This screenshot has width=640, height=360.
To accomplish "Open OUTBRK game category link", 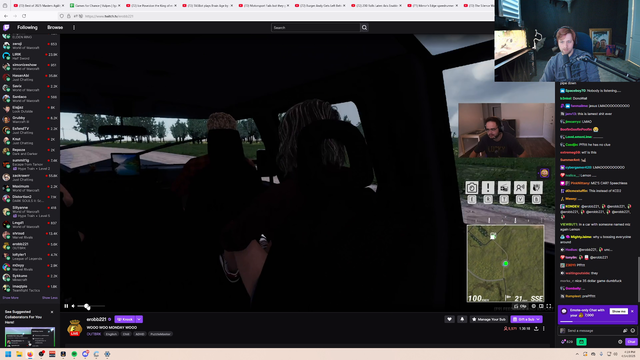I will tap(93, 334).
